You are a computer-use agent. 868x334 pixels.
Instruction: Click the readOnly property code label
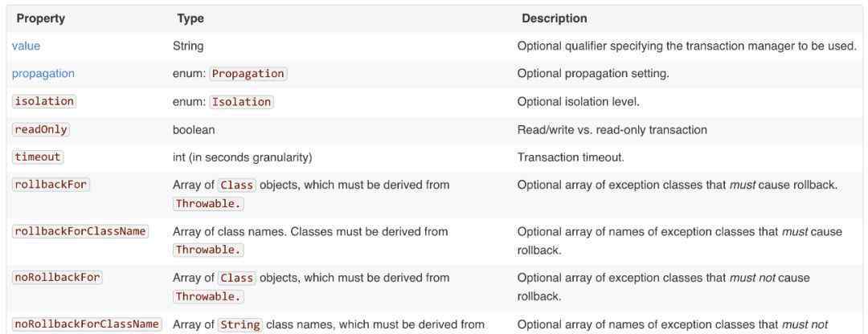[x=41, y=129]
